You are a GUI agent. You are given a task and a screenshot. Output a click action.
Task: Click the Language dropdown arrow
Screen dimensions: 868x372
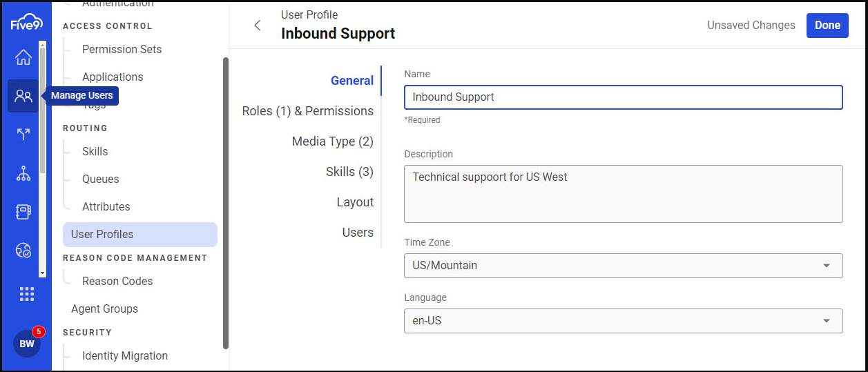(x=827, y=321)
